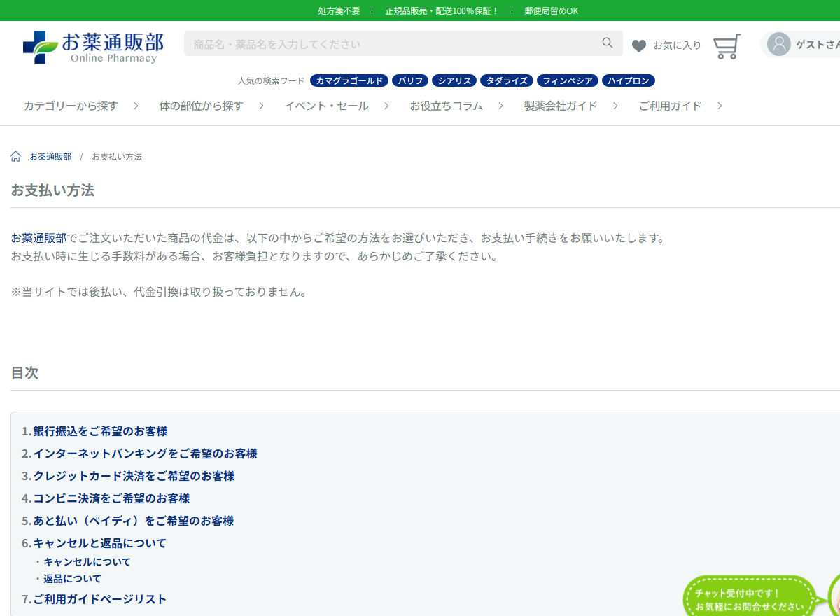Screen dimensions: 840x616
Task: Click the heart favorites icon
Action: point(639,46)
